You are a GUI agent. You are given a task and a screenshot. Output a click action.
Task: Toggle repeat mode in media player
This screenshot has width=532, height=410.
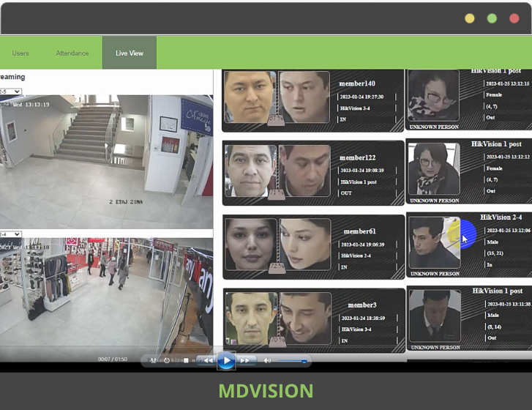(x=168, y=360)
